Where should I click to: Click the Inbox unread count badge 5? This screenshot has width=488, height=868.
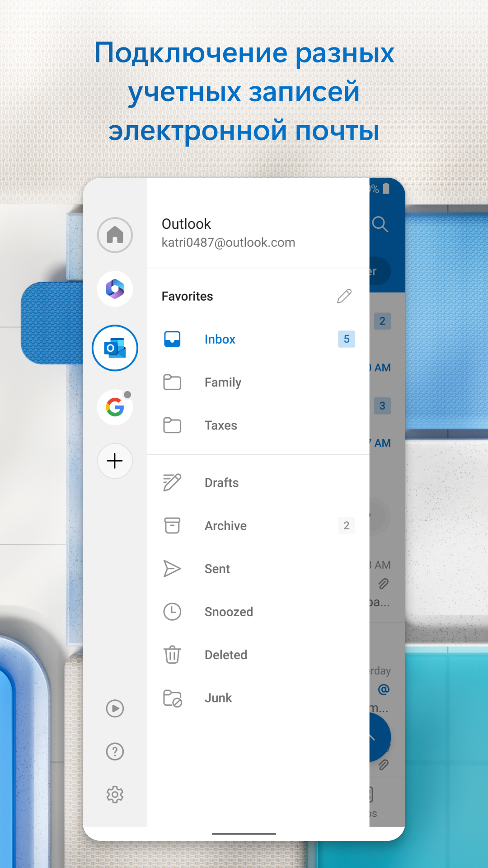(x=347, y=339)
